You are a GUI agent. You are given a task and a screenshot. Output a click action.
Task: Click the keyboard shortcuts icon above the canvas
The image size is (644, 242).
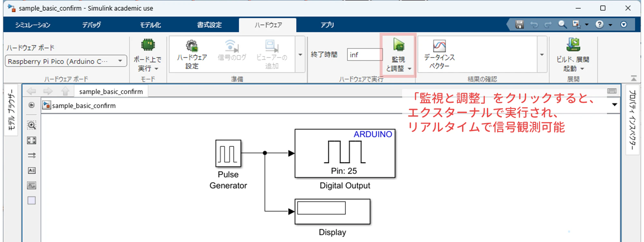click(x=612, y=91)
